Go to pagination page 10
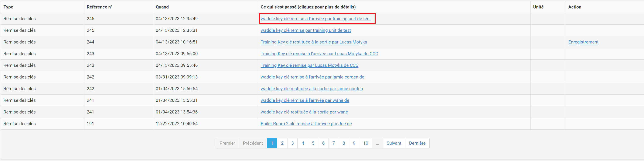Screen dimensions: 644x161 pyautogui.click(x=365, y=143)
